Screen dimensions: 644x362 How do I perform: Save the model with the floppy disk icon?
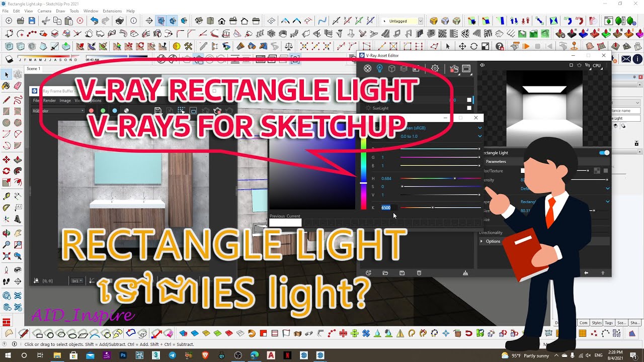[x=32, y=21]
